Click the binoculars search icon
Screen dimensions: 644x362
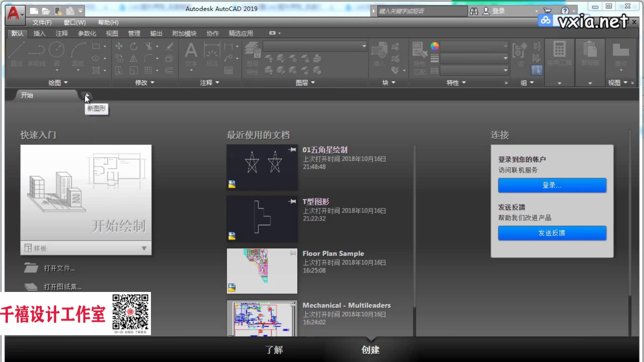coord(474,11)
